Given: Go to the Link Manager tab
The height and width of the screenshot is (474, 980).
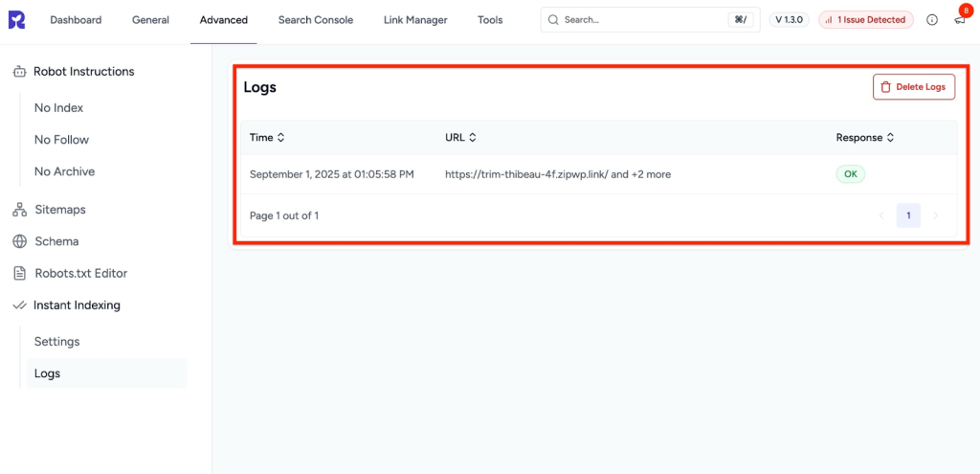Looking at the screenshot, I should coord(415,20).
